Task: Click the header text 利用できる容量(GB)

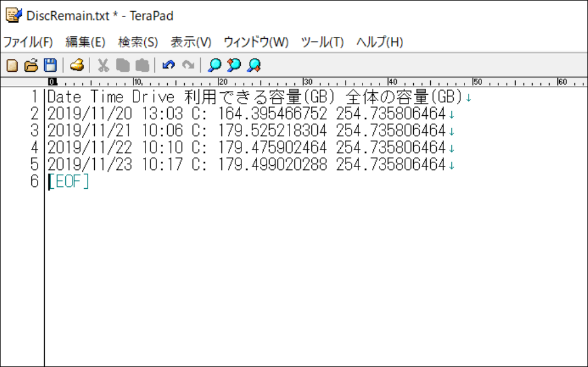Action: tap(259, 97)
